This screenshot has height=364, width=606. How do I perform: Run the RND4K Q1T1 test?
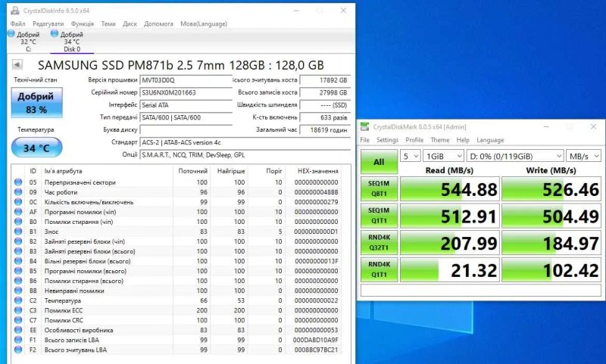tap(379, 269)
